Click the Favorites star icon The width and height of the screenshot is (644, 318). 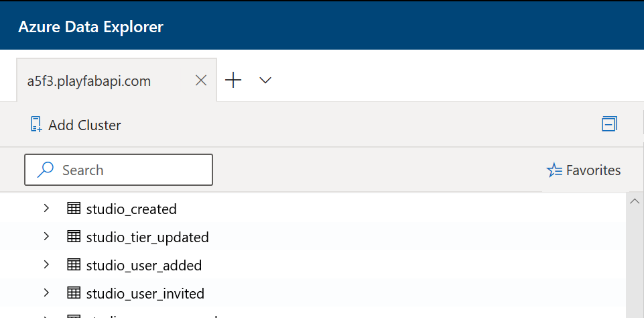[554, 170]
